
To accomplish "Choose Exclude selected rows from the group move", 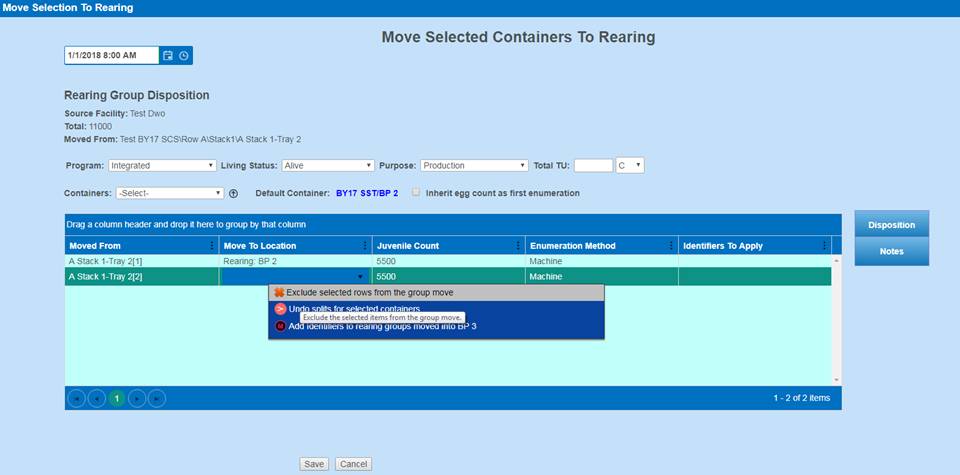I will point(436,293).
